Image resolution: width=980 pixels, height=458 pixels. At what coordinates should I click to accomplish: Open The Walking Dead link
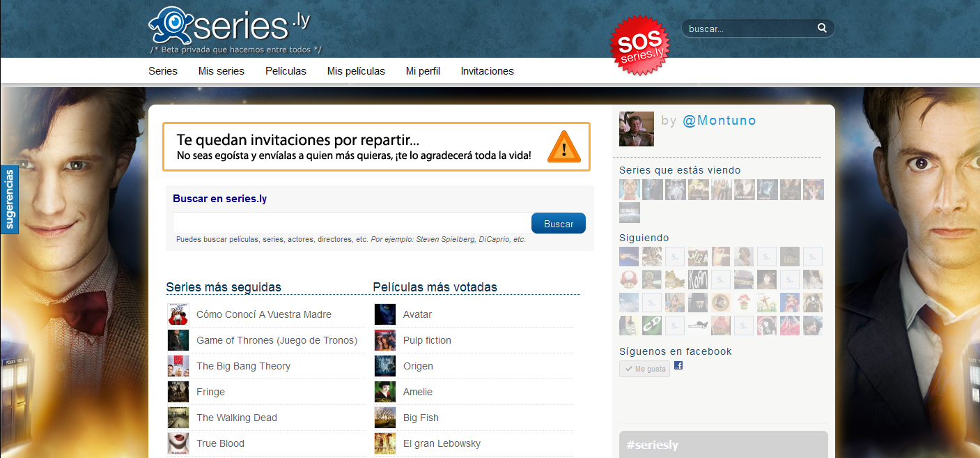[237, 418]
